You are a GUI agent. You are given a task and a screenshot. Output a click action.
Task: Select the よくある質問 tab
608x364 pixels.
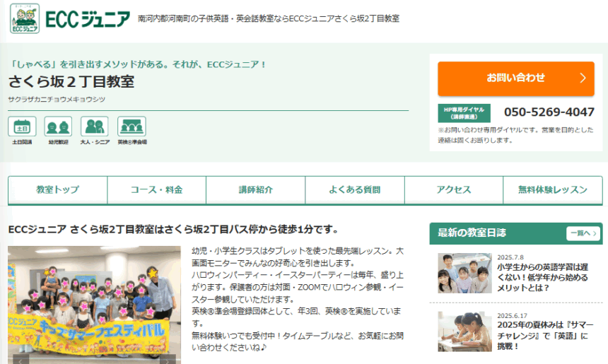355,190
